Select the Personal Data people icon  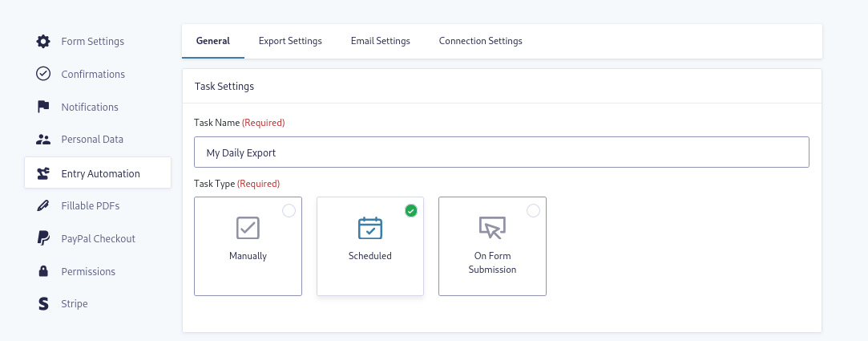click(43, 139)
